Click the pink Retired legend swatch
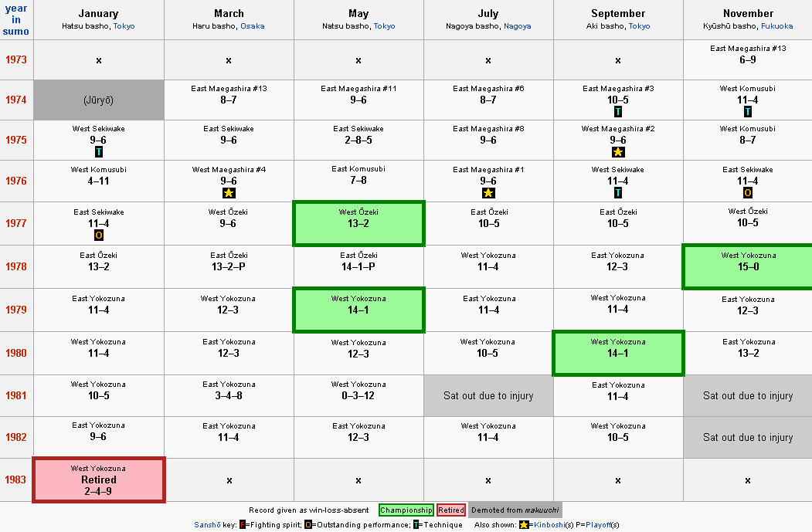Viewport: 812px width, 532px height. click(x=451, y=510)
